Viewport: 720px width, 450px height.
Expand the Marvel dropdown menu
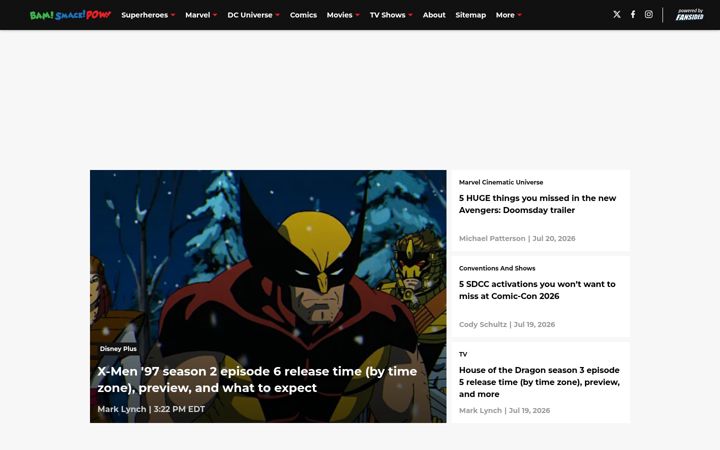(x=201, y=15)
